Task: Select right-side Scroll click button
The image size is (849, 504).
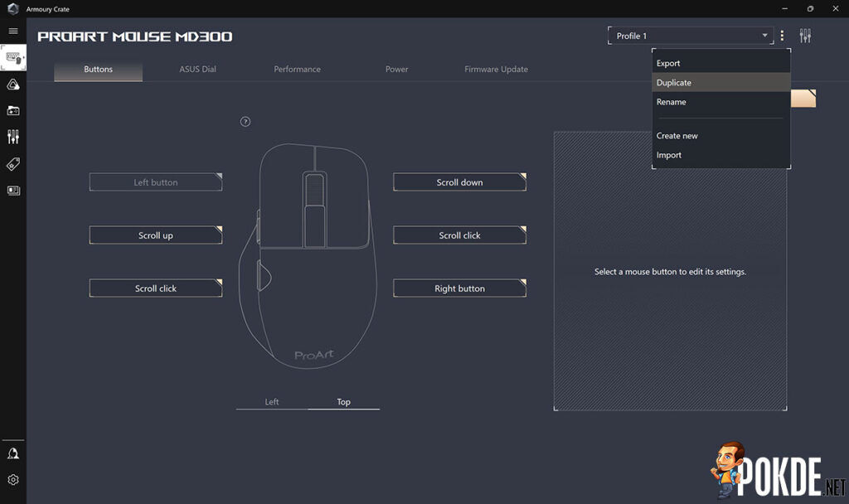Action: 459,235
